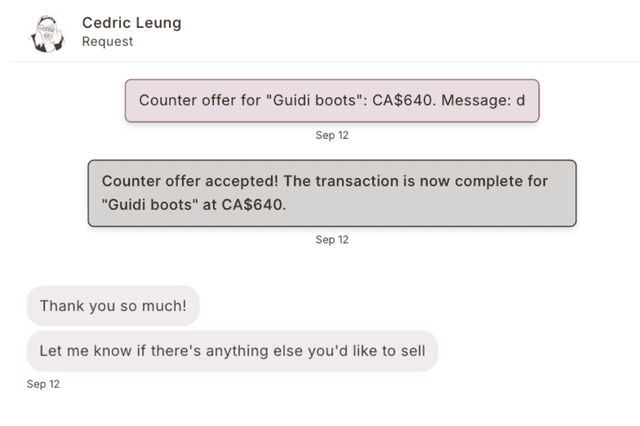
Task: Open the Cedric Leung contact name
Action: [131, 22]
